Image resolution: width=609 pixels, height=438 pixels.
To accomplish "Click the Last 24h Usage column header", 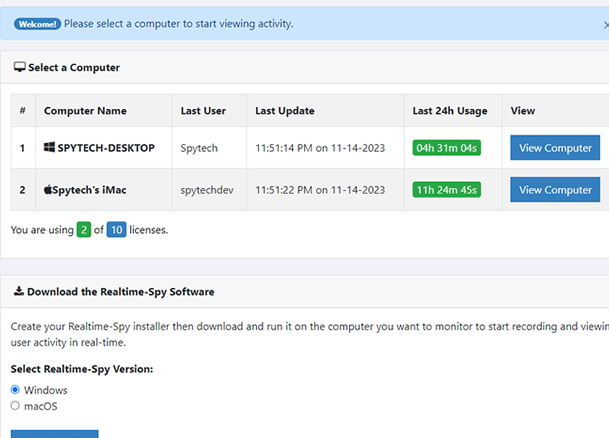I will coord(450,111).
